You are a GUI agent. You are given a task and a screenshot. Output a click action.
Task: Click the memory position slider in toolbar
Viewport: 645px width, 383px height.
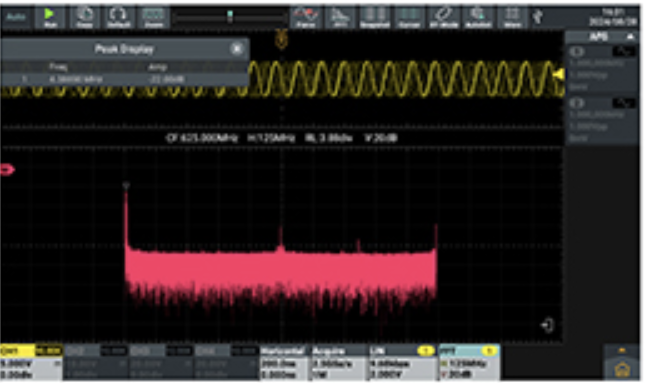[x=230, y=17]
